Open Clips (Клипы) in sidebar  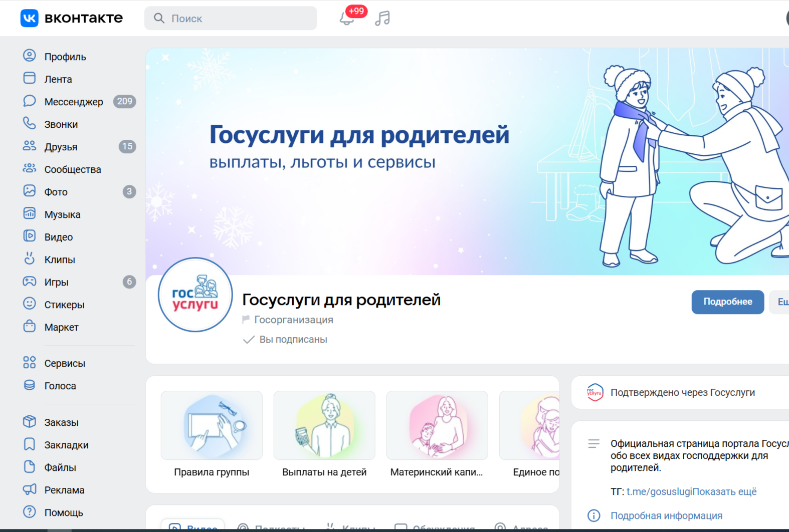tap(59, 259)
